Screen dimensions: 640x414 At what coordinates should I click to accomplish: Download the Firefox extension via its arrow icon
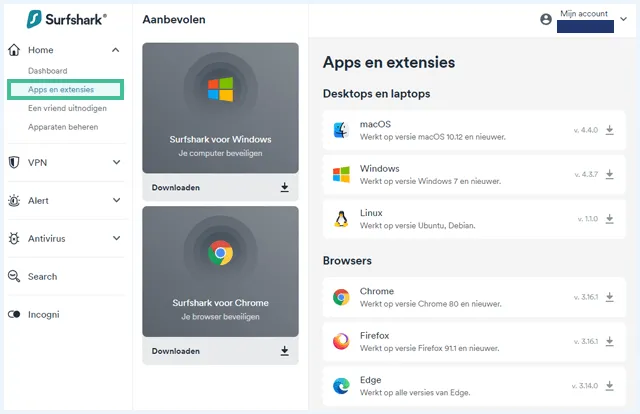pos(609,341)
